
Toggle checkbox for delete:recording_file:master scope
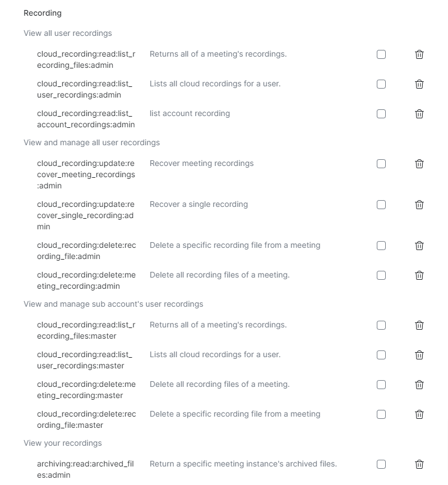point(381,414)
